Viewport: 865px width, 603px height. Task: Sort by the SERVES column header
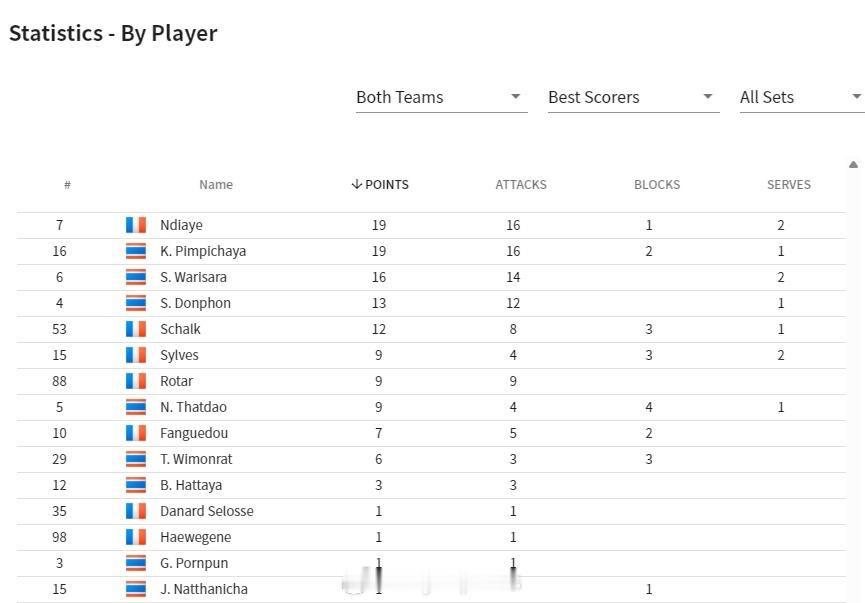coord(789,185)
